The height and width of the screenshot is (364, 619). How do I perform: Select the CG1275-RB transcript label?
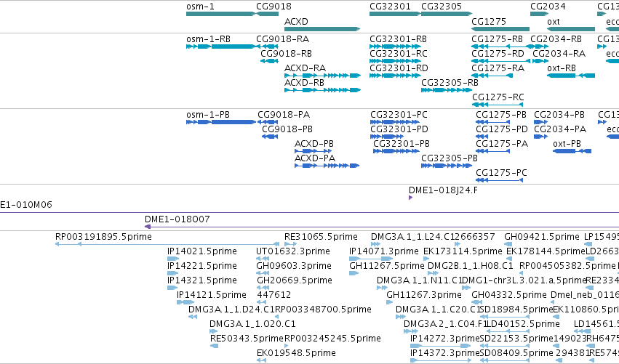click(497, 39)
